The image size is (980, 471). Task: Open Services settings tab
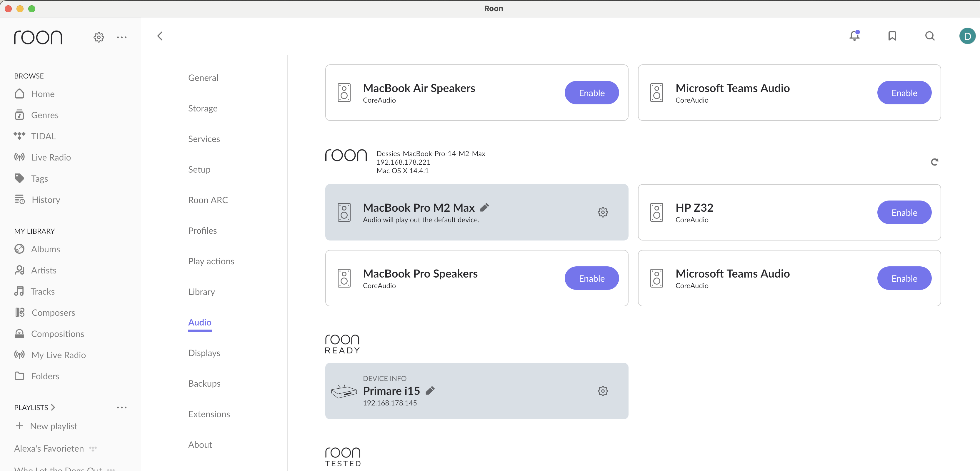tap(204, 139)
